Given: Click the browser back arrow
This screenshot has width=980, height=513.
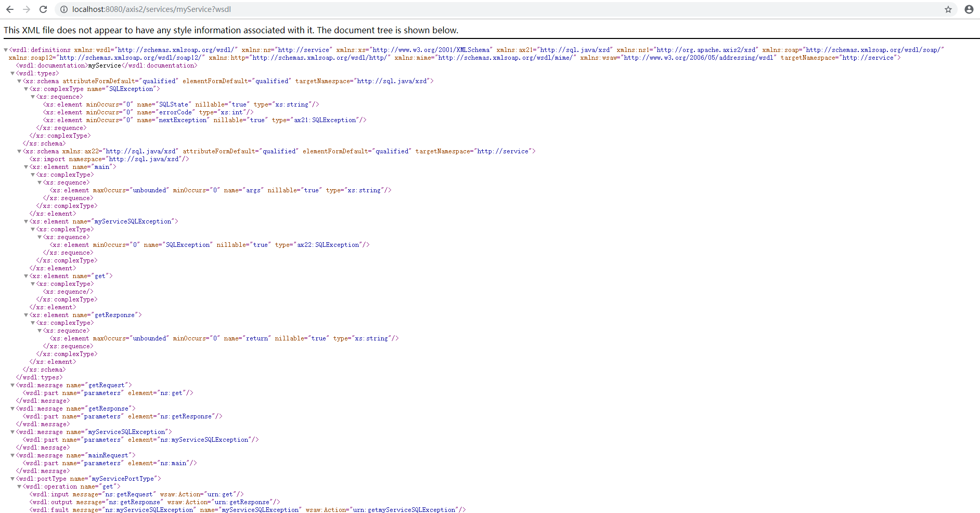Looking at the screenshot, I should tap(9, 9).
